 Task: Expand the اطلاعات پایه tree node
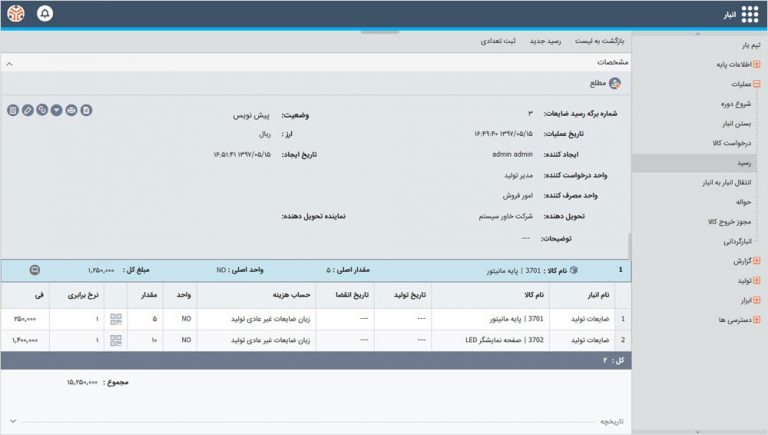click(x=757, y=65)
